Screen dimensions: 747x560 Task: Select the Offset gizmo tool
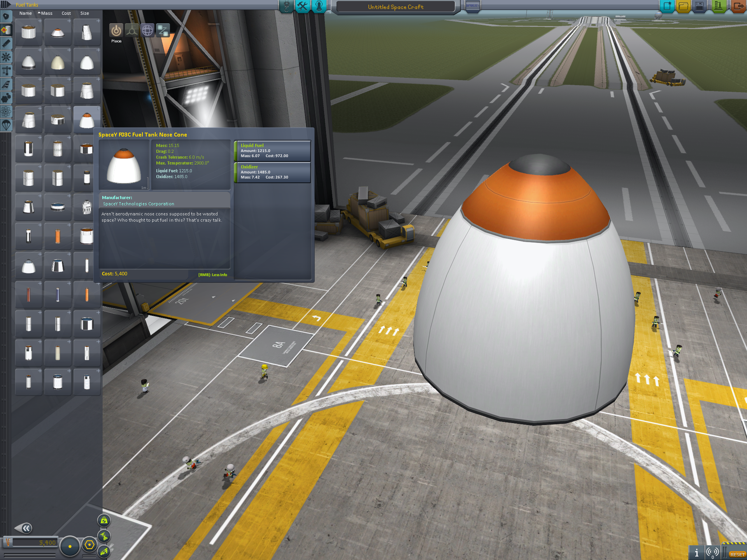[132, 30]
